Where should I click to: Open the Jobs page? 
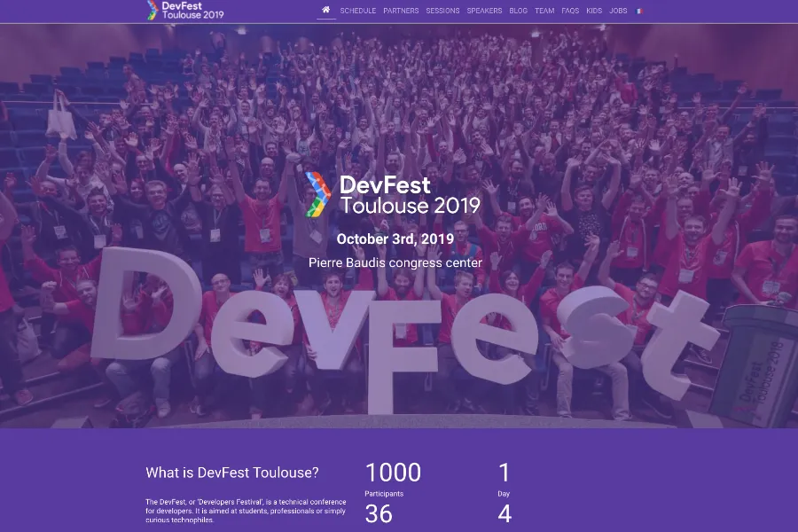pyautogui.click(x=618, y=12)
